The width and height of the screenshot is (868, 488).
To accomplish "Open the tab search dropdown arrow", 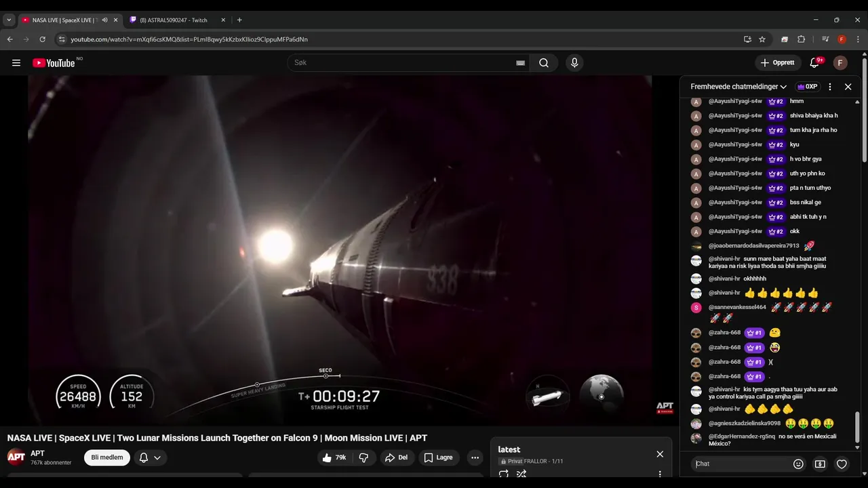I will (x=9, y=20).
